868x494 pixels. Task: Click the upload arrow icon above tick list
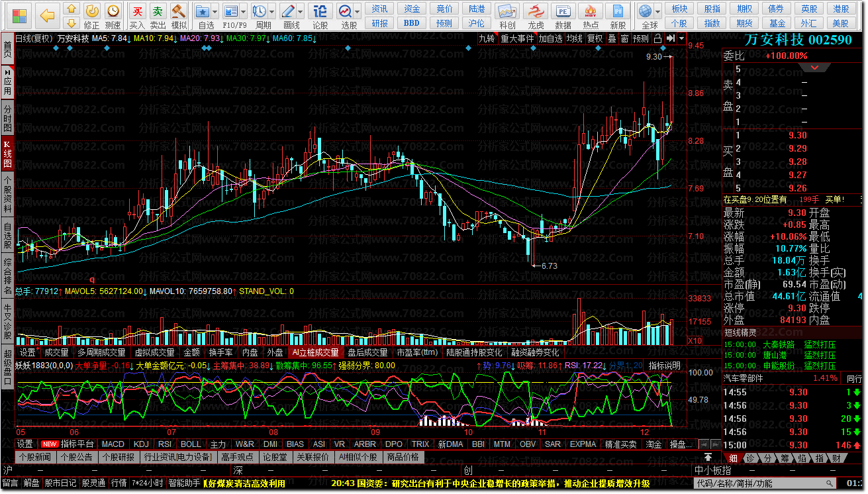708,458
